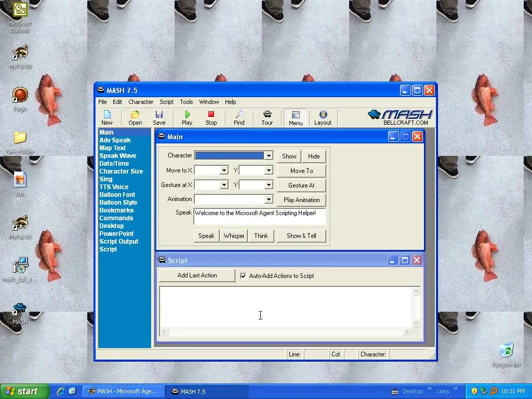Open the File menu
This screenshot has width=532, height=399.
[102, 102]
